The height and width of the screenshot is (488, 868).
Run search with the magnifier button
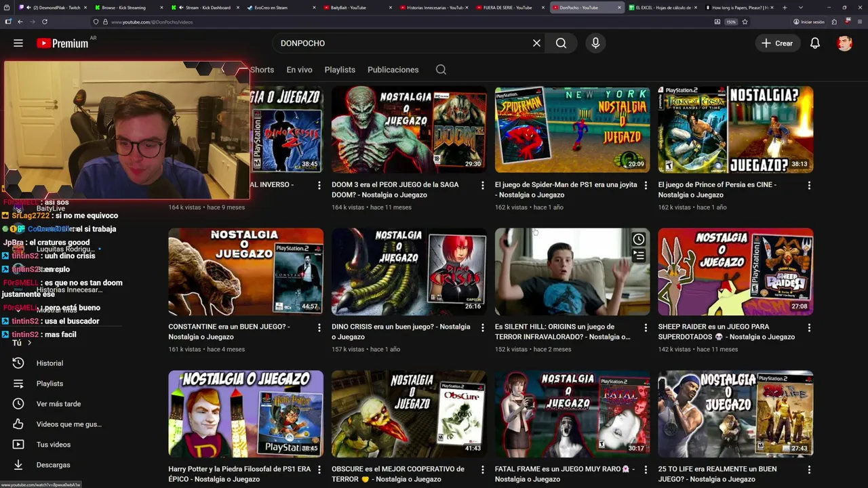tap(561, 43)
